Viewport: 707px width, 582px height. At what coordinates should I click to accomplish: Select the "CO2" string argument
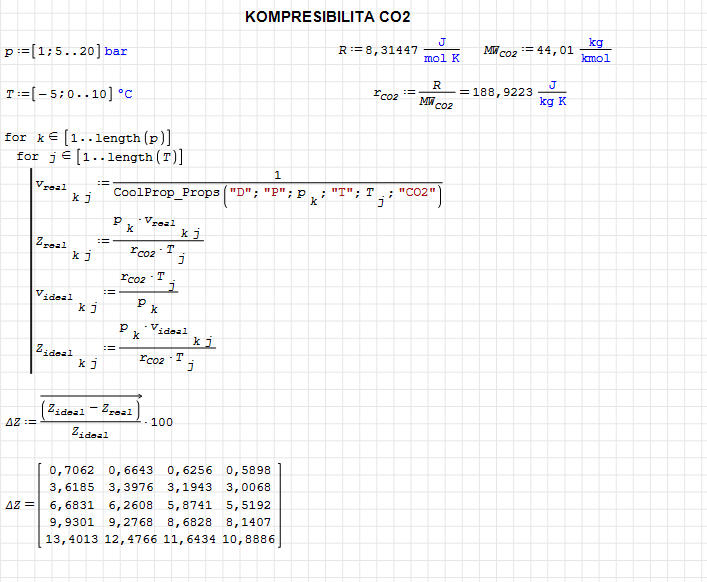[x=418, y=192]
